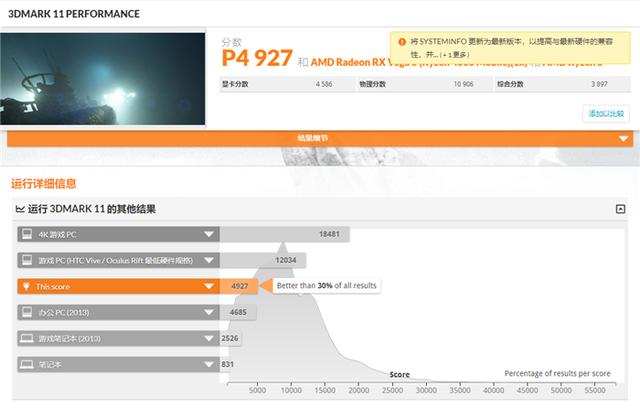The height and width of the screenshot is (408, 640).
Task: Click the 12034 score bar value
Action: tap(286, 260)
